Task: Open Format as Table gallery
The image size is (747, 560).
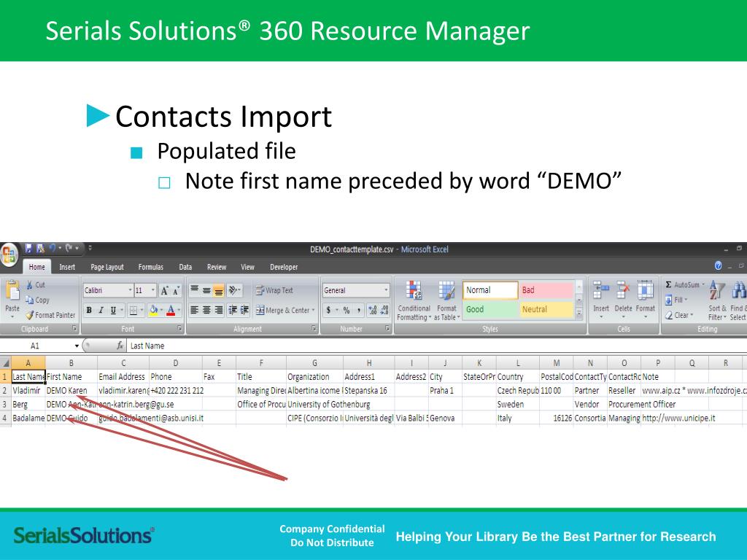Action: point(446,301)
